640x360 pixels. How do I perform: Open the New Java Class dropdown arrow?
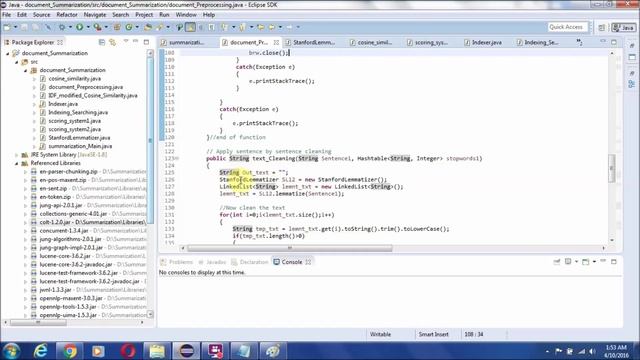[x=137, y=27]
